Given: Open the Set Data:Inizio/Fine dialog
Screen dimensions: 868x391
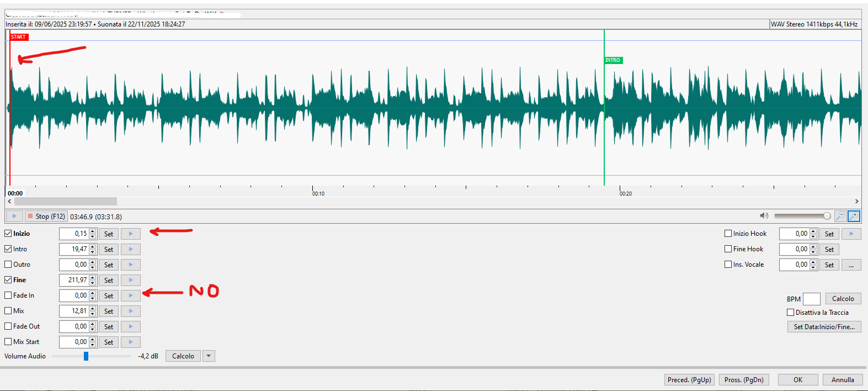Looking at the screenshot, I should coord(824,327).
